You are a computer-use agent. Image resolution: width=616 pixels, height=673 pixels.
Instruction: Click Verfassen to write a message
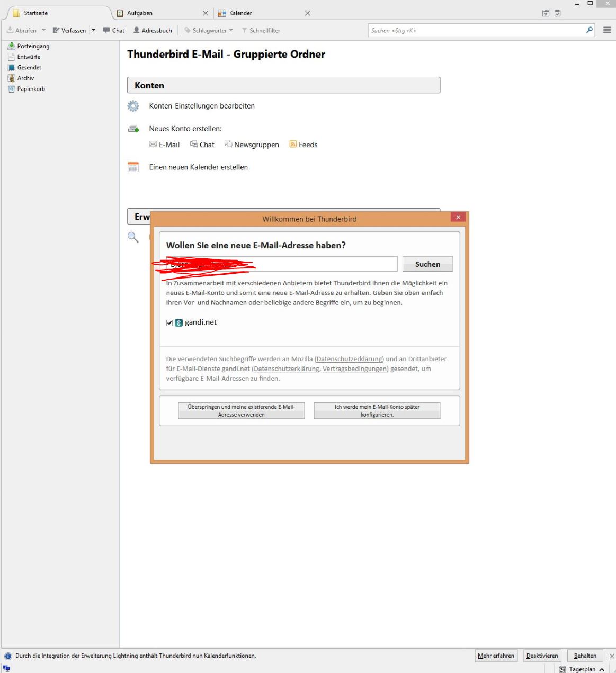(69, 30)
